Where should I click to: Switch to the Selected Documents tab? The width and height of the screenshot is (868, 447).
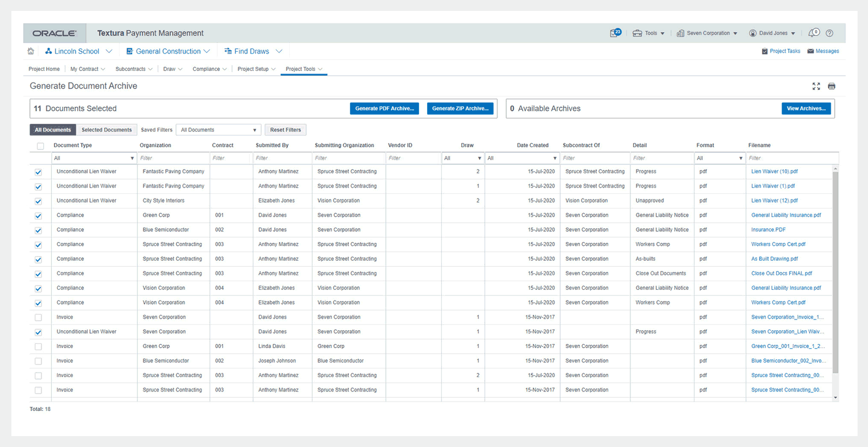(x=107, y=130)
